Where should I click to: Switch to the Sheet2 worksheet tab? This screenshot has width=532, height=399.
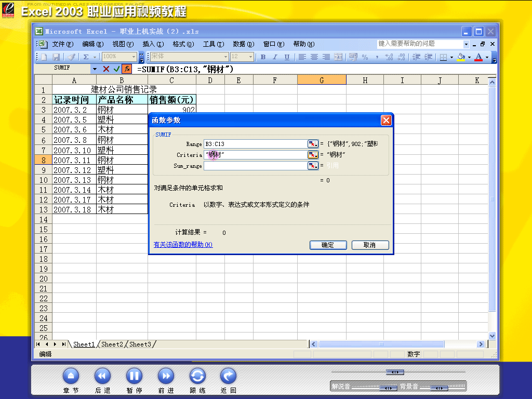coord(112,344)
